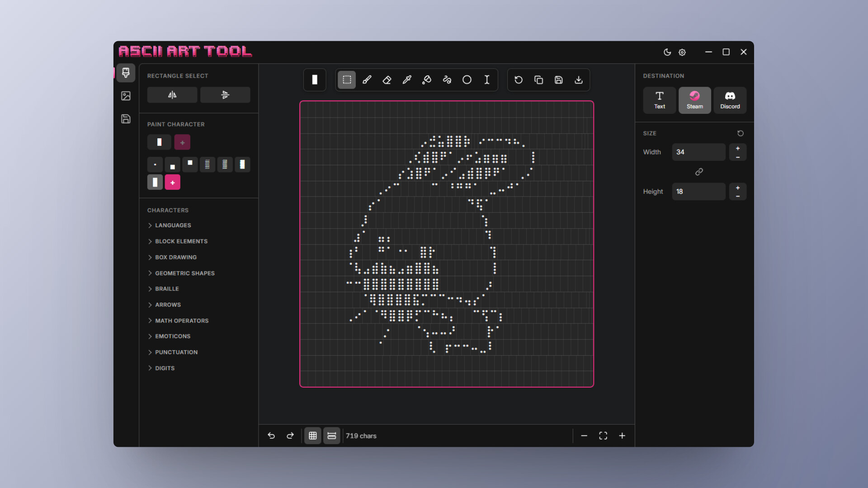The height and width of the screenshot is (488, 868).
Task: Select the Fill bucket tool
Action: click(427, 80)
